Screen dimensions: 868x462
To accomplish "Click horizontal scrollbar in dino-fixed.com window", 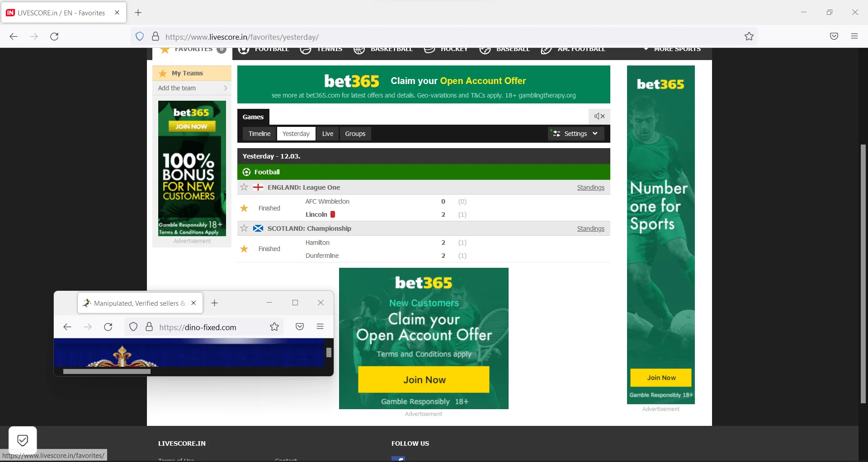I will [107, 372].
